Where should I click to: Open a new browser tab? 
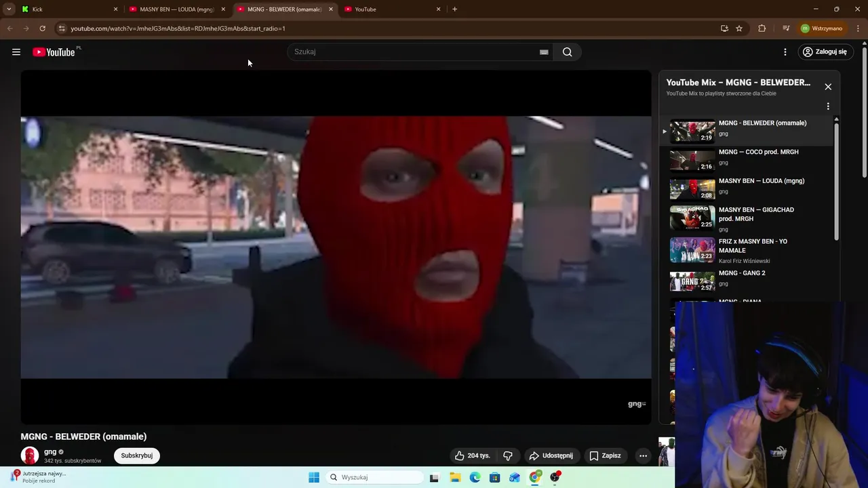(x=454, y=9)
